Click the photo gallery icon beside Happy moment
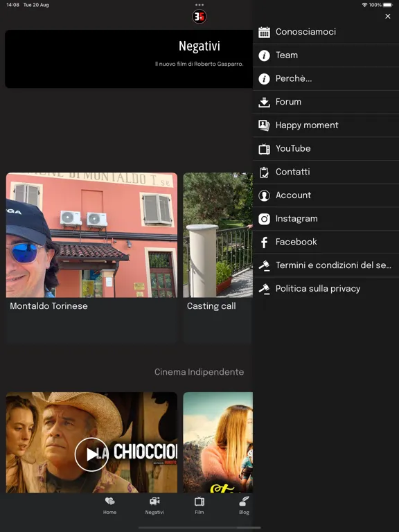 (x=264, y=125)
